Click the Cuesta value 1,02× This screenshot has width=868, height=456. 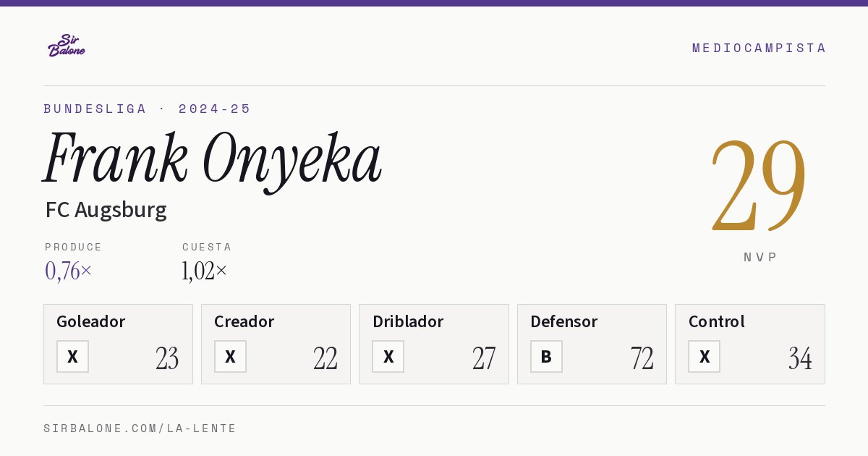pyautogui.click(x=205, y=271)
